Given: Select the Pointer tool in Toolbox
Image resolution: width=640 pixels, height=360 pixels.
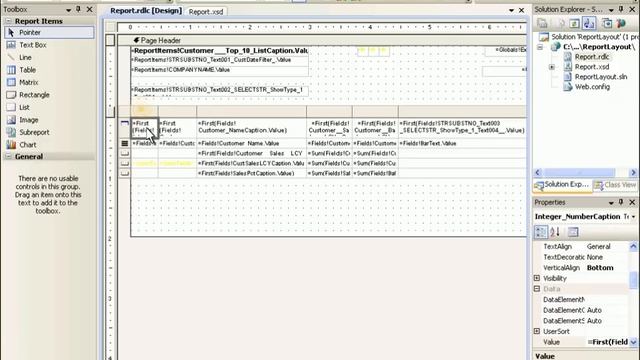Looking at the screenshot, I should pyautogui.click(x=49, y=32).
